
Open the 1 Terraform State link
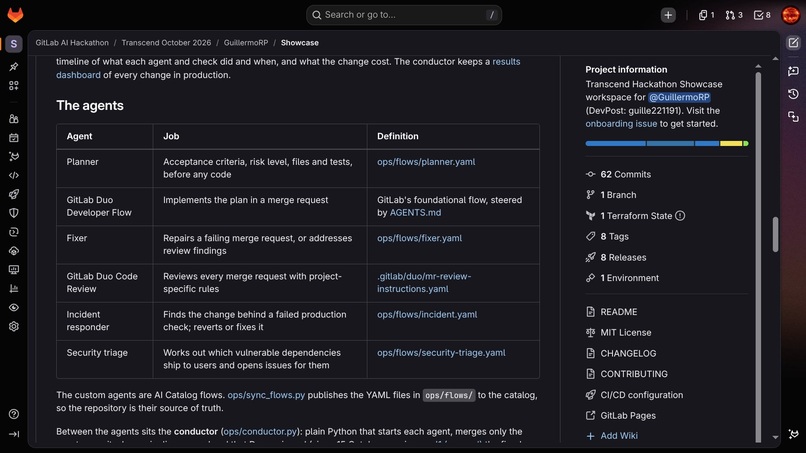click(x=629, y=216)
